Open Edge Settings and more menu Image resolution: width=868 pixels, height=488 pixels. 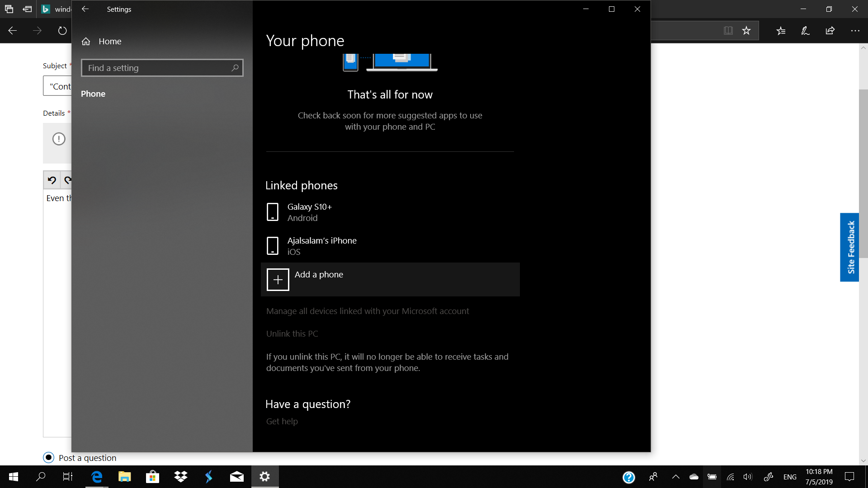pos(855,31)
